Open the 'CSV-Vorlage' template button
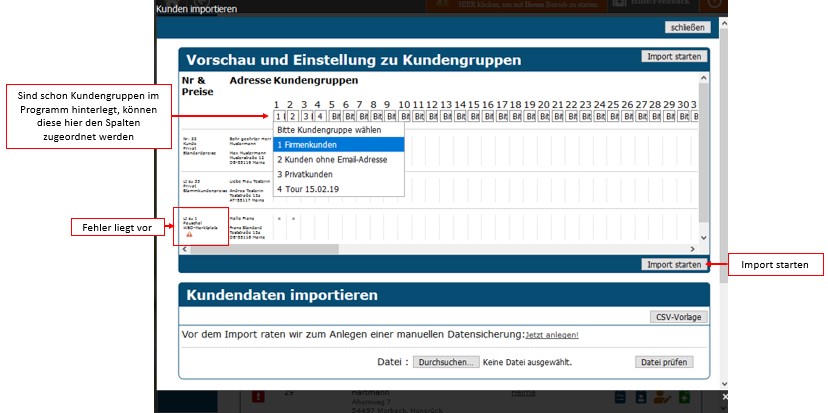 point(679,317)
